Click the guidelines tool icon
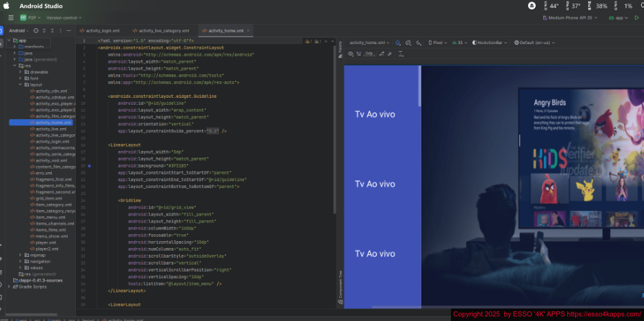Screen dimensions: 644x321 click(401, 54)
